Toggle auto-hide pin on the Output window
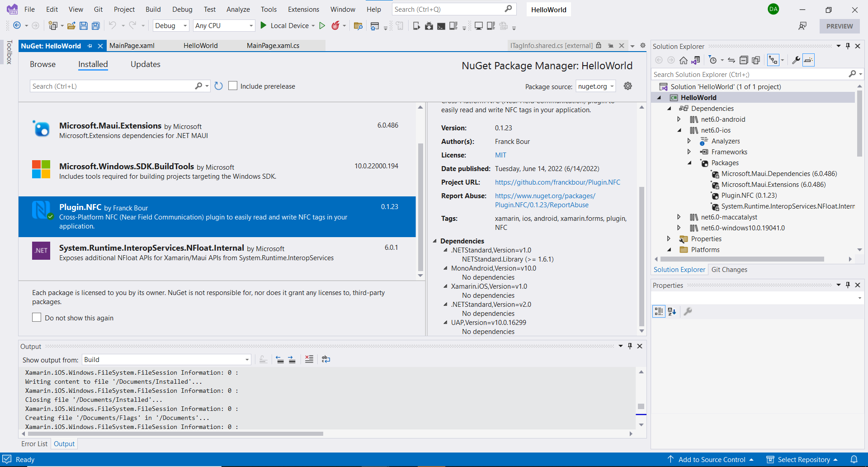Image resolution: width=868 pixels, height=467 pixels. (x=630, y=346)
